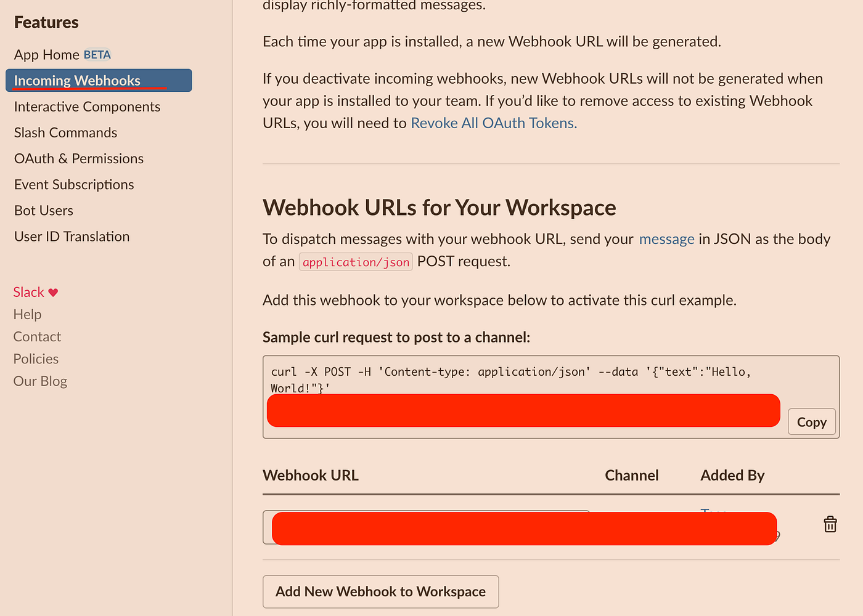
Task: Open the Help link
Action: click(x=28, y=314)
